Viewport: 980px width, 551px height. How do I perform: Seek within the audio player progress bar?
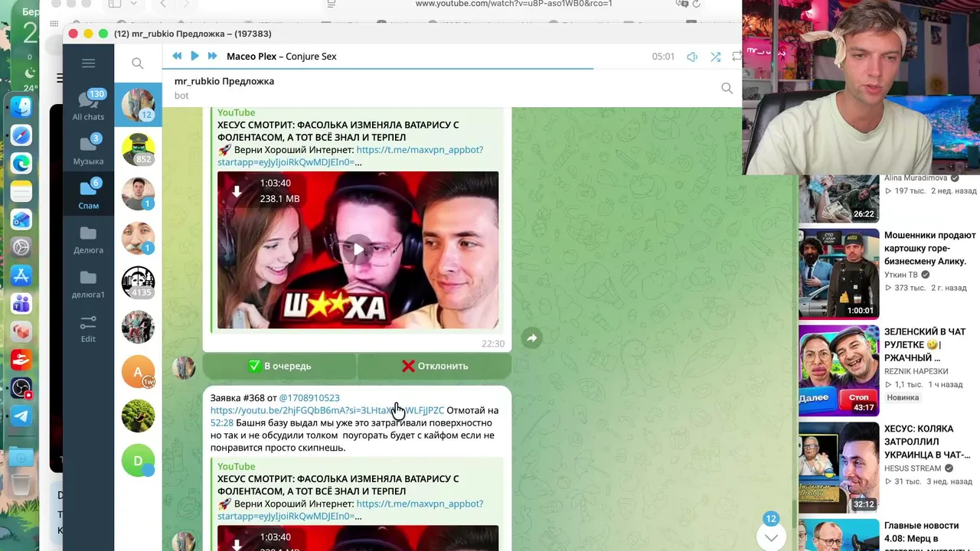click(452, 68)
